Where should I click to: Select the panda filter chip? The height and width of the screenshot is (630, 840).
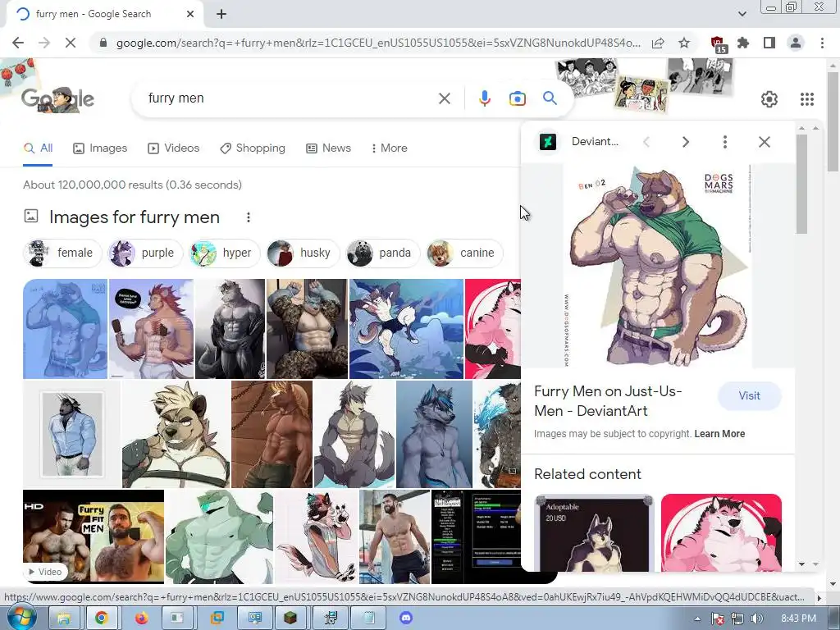click(382, 253)
